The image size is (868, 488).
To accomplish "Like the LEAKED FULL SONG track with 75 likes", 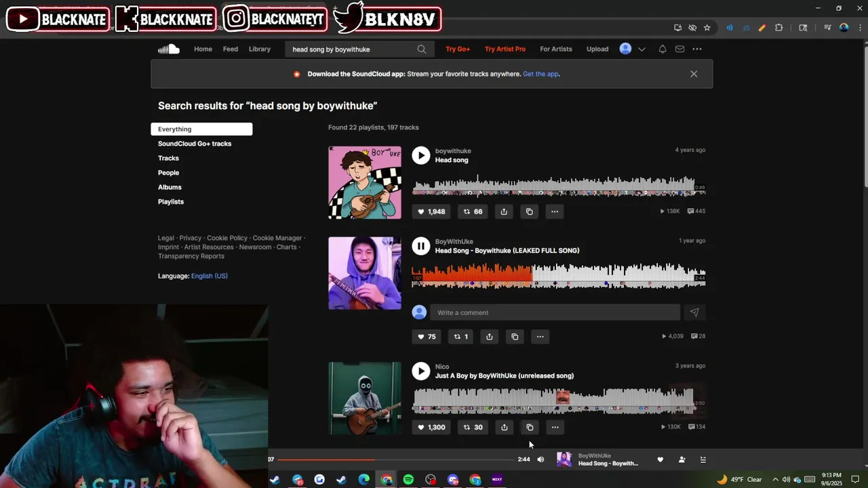I will pos(427,336).
